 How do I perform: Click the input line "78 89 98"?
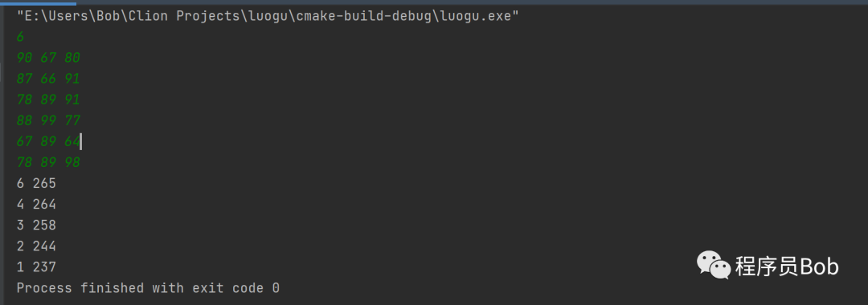click(49, 162)
